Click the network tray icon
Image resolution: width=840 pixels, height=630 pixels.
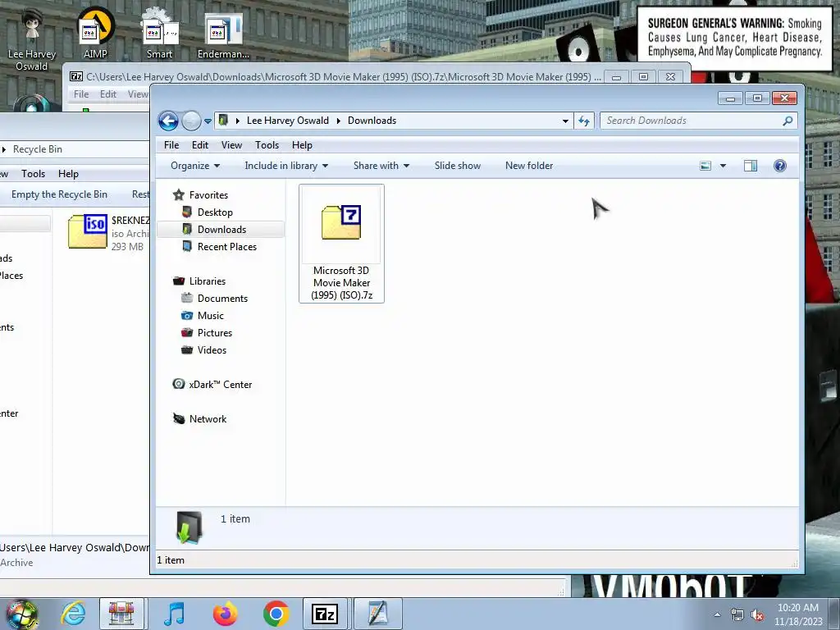tap(737, 614)
